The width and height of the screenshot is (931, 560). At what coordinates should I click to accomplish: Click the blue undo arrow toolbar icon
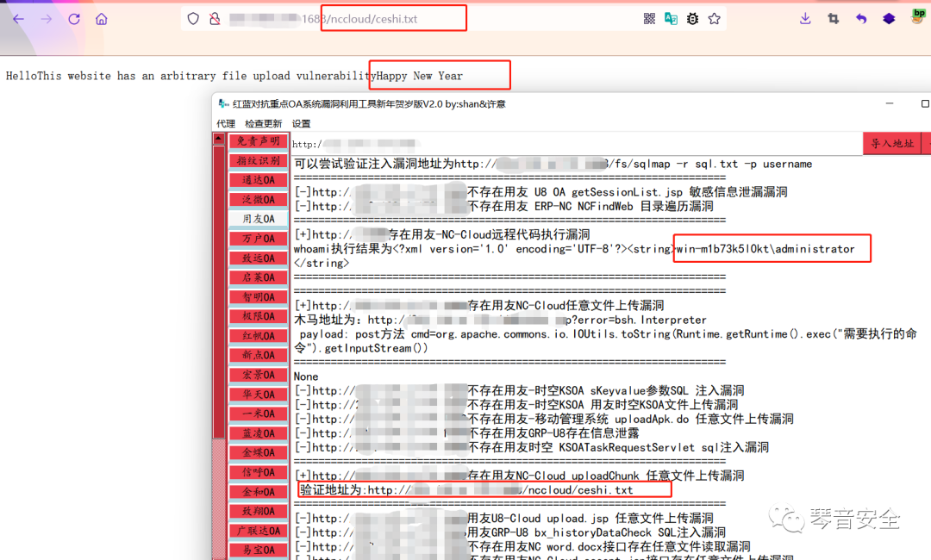coord(861,19)
